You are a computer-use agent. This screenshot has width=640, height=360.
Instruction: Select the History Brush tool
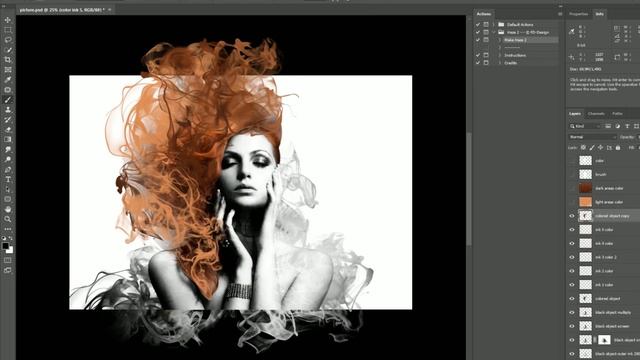8,120
